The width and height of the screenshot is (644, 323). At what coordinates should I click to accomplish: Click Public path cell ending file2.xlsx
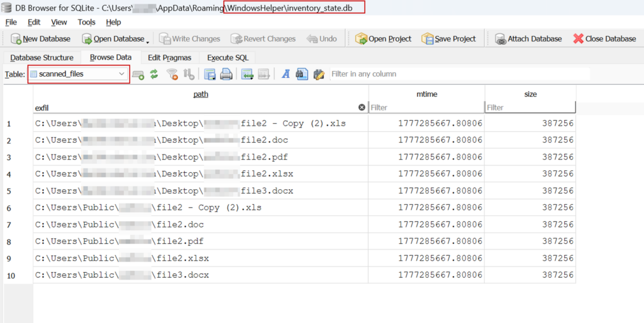pos(201,258)
